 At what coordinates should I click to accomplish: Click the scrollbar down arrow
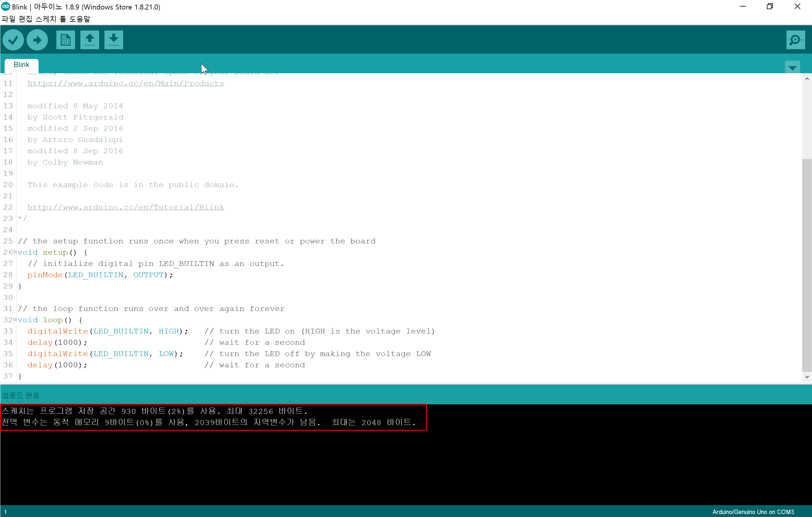coord(807,377)
